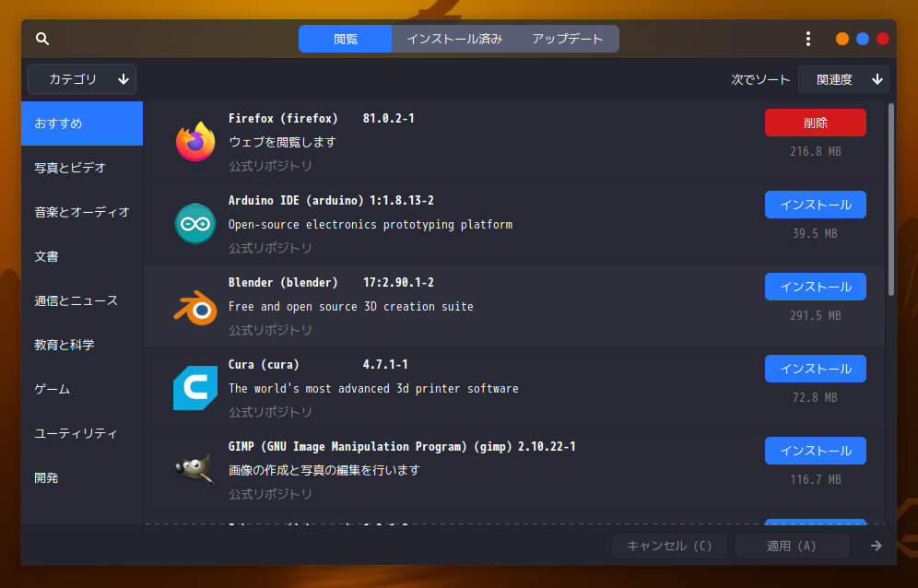Screen dimensions: 918x588
Task: Open the search magnifier icon
Action: pyautogui.click(x=42, y=39)
